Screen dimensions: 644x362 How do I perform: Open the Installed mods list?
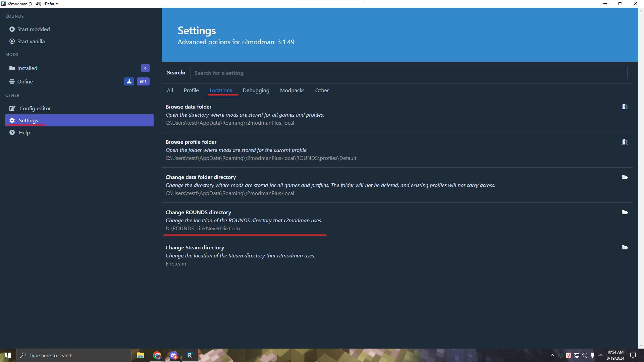click(27, 68)
